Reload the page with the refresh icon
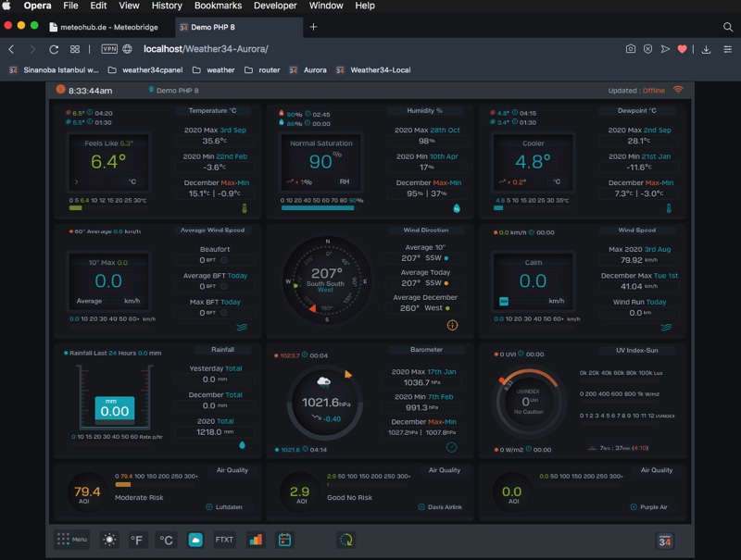Screen dimensions: 741x560 (54, 49)
